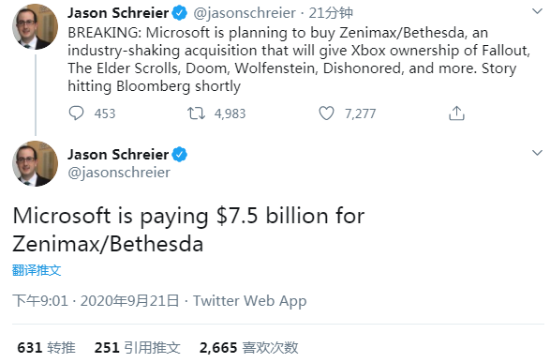
Task: Open Jason Schreier's avatar on top tweet
Action: [x=35, y=27]
